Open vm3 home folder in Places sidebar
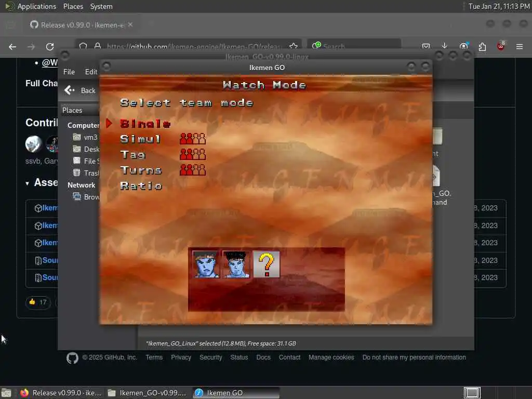 click(x=86, y=137)
